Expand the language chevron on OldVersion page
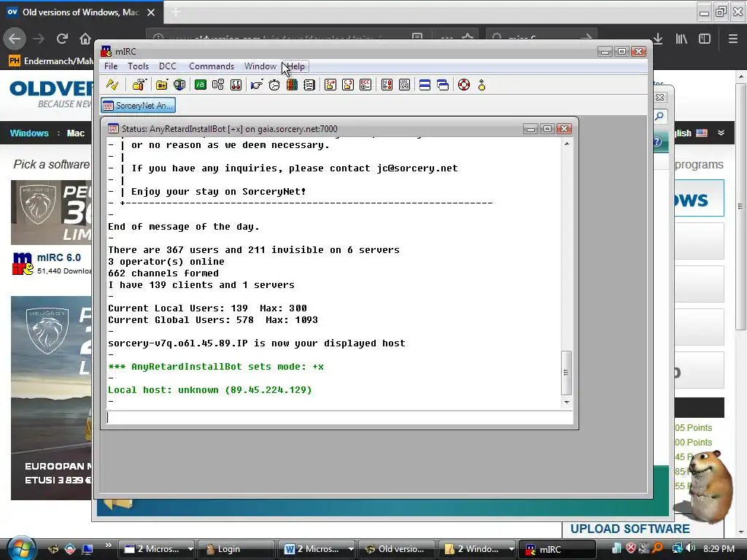The height and width of the screenshot is (560, 747). pos(721,133)
